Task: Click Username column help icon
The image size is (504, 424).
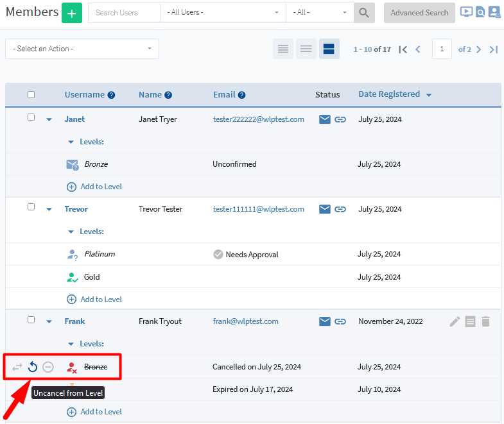Action: click(x=111, y=95)
